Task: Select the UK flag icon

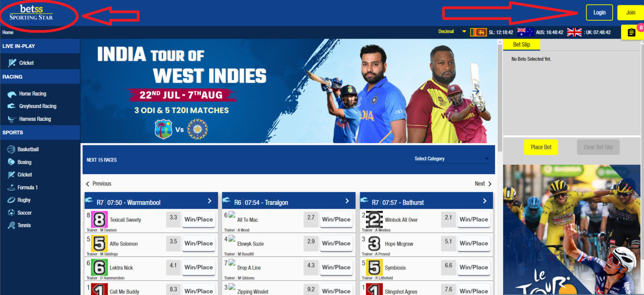Action: click(x=574, y=32)
